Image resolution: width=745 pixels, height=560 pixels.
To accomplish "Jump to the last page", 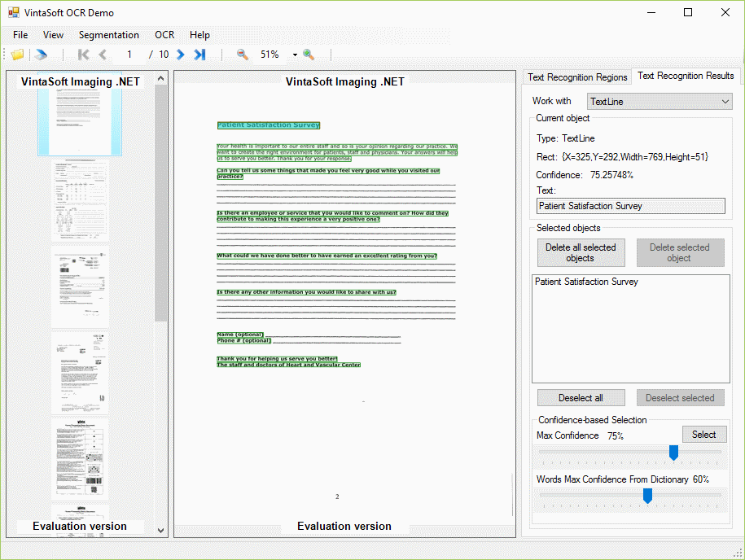I will click(199, 55).
